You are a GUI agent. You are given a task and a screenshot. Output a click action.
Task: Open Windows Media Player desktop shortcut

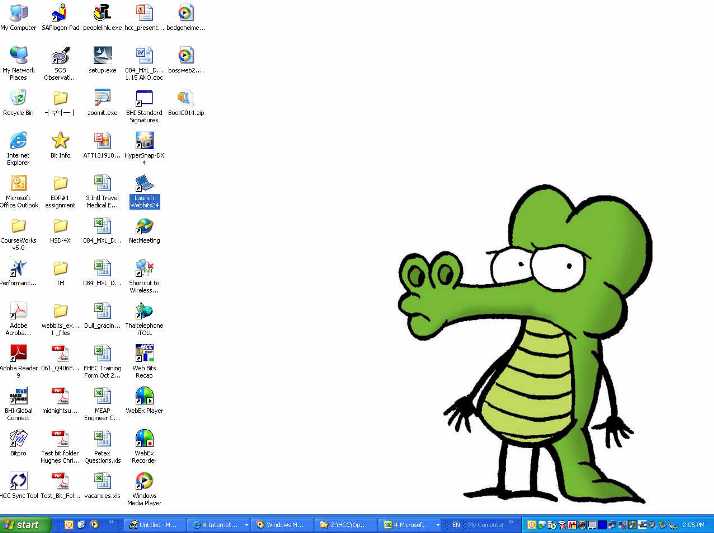[x=144, y=489]
